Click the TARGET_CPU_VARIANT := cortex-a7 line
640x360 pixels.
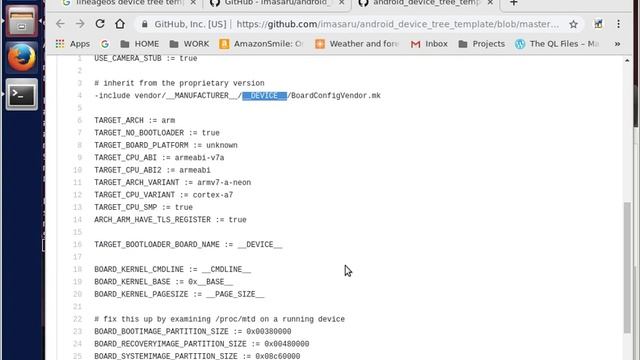pyautogui.click(x=164, y=195)
